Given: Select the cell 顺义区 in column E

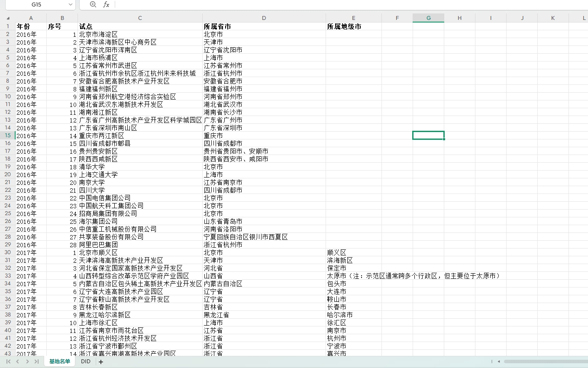Looking at the screenshot, I should 354,252.
